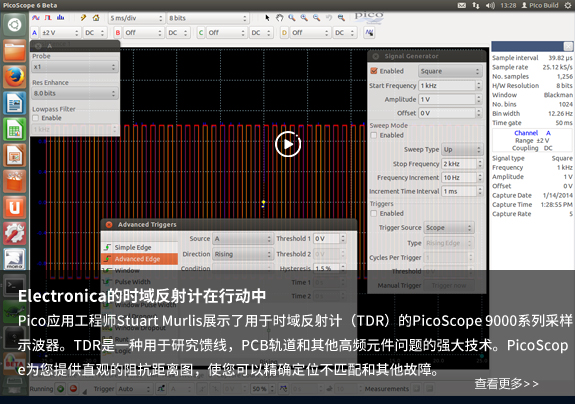This screenshot has width=575, height=404.
Task: Open channel D options button
Action: point(284,33)
